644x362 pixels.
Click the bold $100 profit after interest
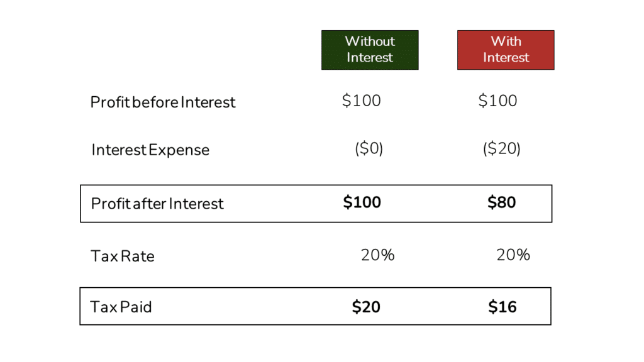pos(362,202)
